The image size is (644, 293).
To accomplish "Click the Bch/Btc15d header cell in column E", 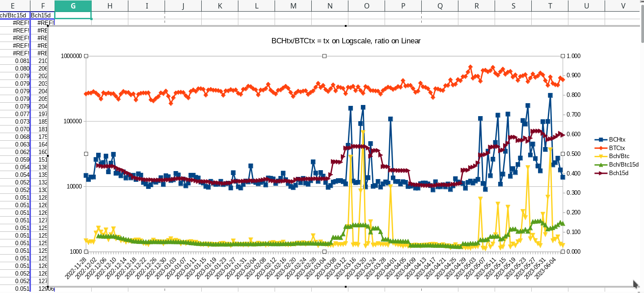I will 15,15.
